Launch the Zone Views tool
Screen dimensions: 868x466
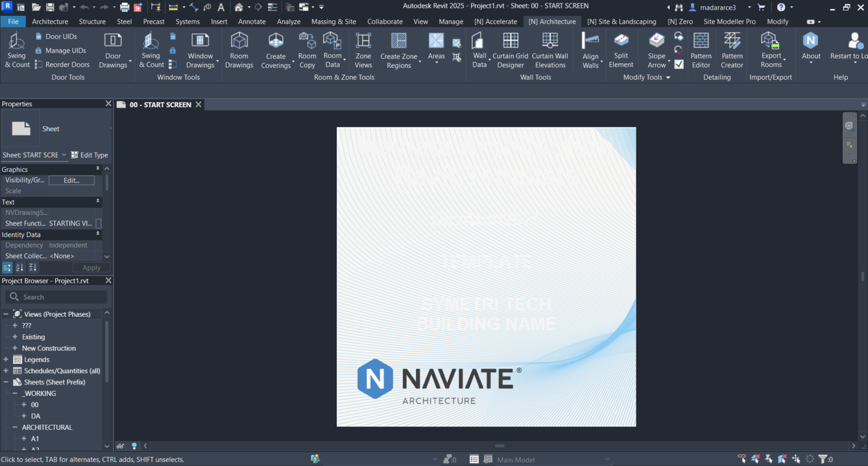pos(363,49)
